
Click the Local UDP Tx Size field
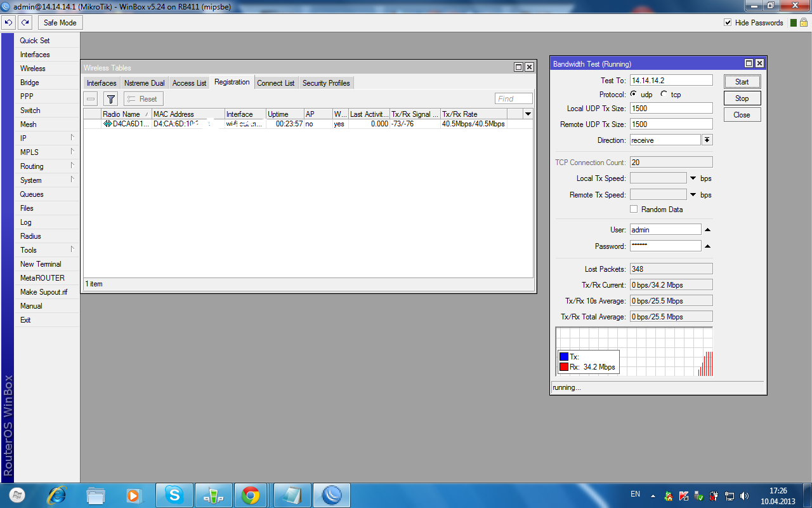671,109
